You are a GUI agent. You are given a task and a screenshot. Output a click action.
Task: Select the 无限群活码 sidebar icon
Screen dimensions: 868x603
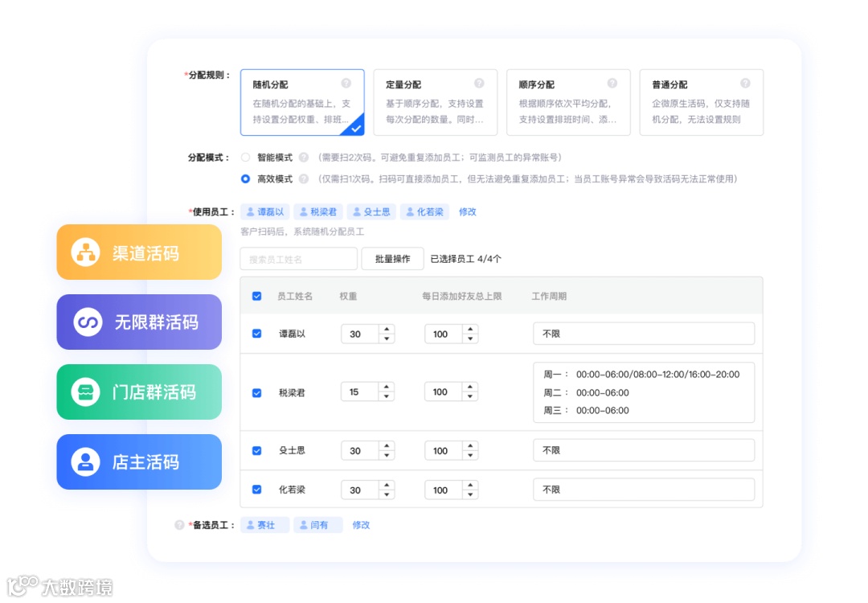pos(88,322)
